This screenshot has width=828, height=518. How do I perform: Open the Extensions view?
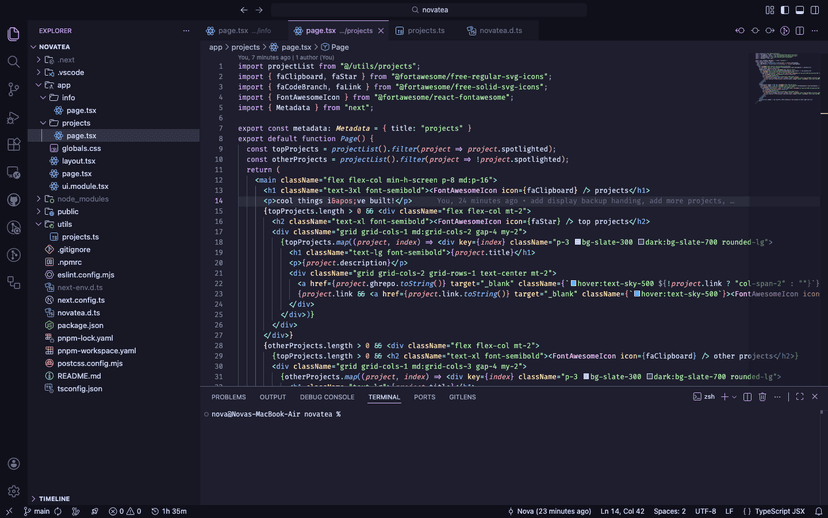[13, 145]
